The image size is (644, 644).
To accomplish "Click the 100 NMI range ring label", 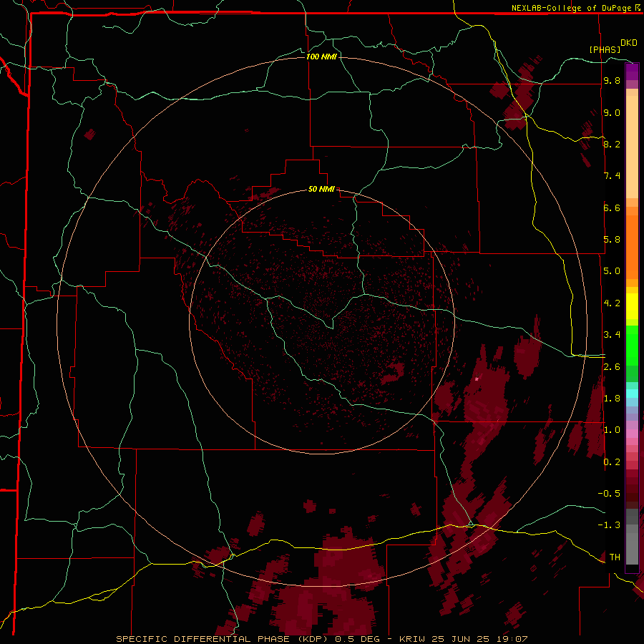I will click(x=321, y=57).
